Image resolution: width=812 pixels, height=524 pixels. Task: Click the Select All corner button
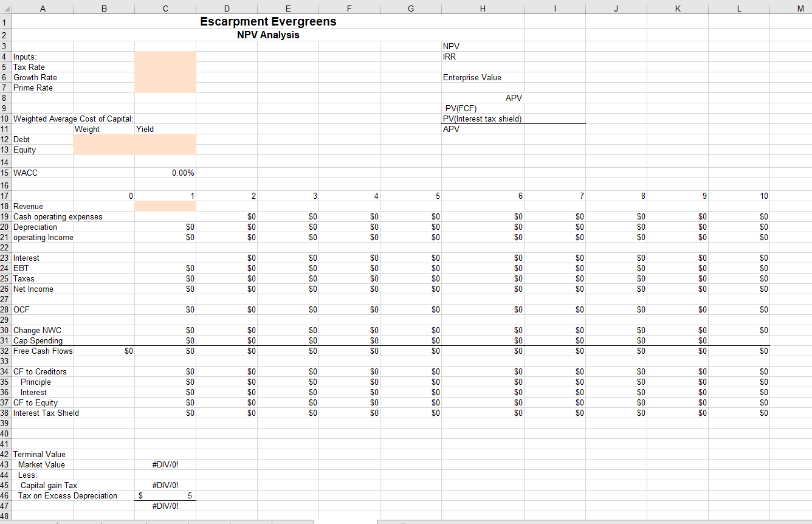[x=5, y=9]
